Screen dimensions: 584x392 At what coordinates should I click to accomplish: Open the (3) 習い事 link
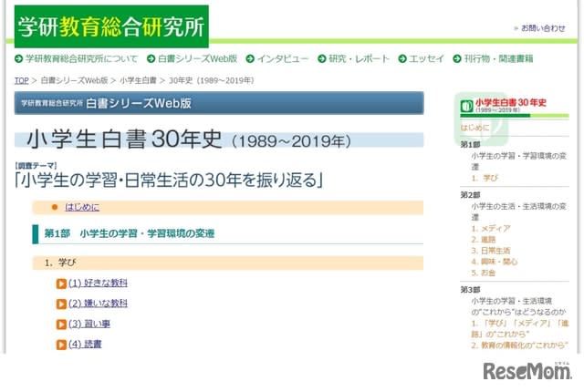pos(89,324)
